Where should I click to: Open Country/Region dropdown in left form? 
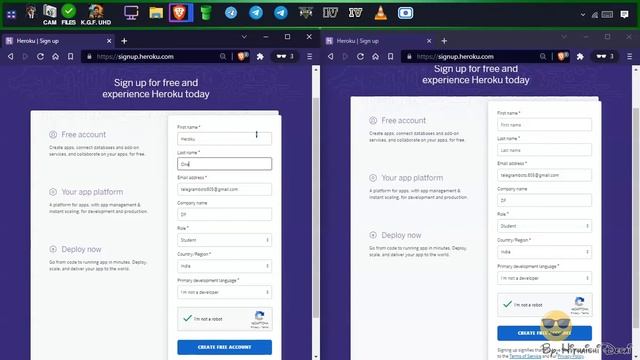point(224,266)
